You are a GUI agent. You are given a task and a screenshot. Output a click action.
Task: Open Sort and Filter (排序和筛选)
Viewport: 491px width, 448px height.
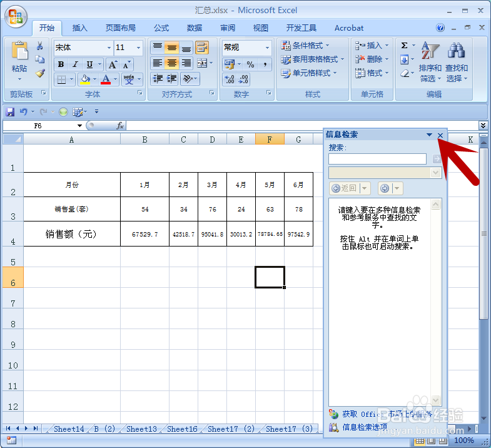[430, 62]
